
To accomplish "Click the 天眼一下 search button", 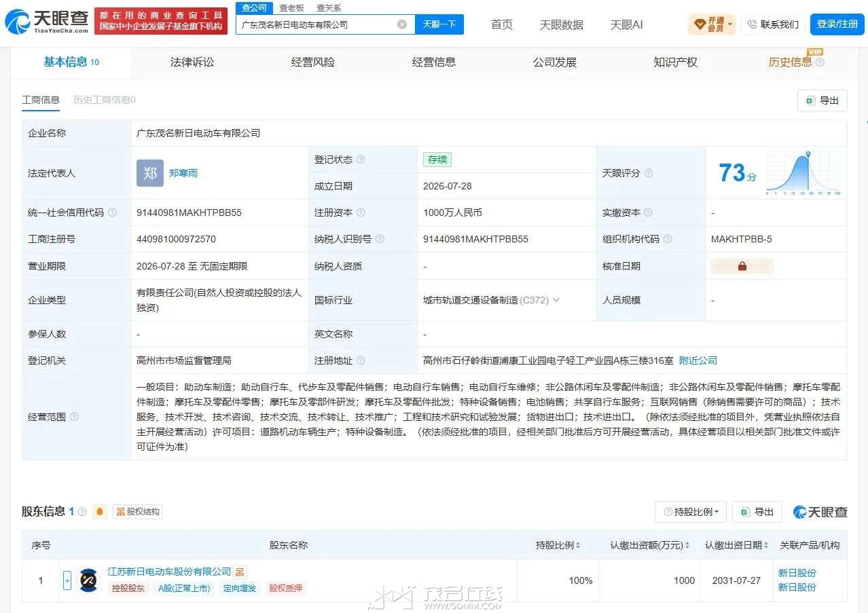I will point(439,24).
